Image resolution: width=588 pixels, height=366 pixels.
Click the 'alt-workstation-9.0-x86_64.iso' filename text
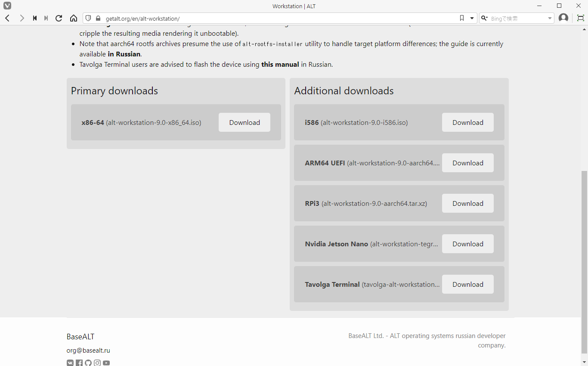[154, 123]
